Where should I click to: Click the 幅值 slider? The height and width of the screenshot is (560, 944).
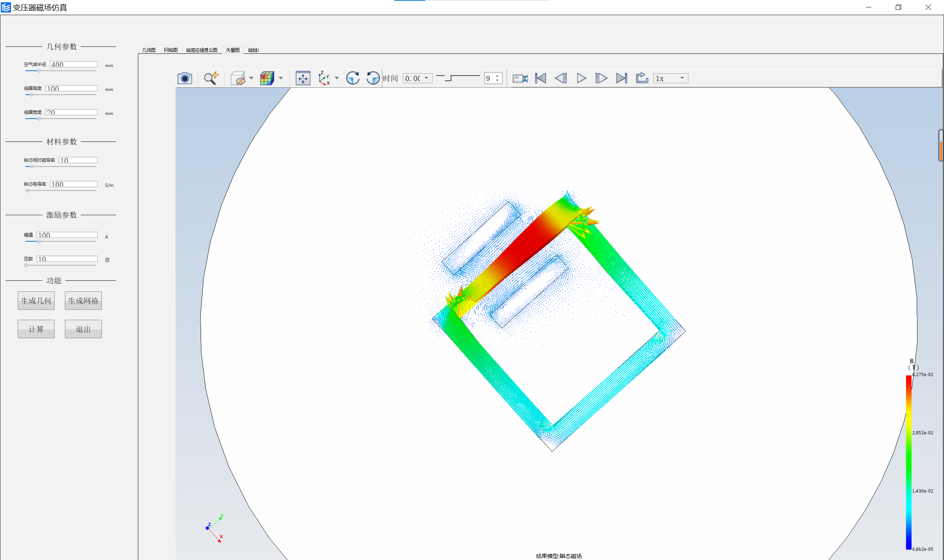(60, 242)
